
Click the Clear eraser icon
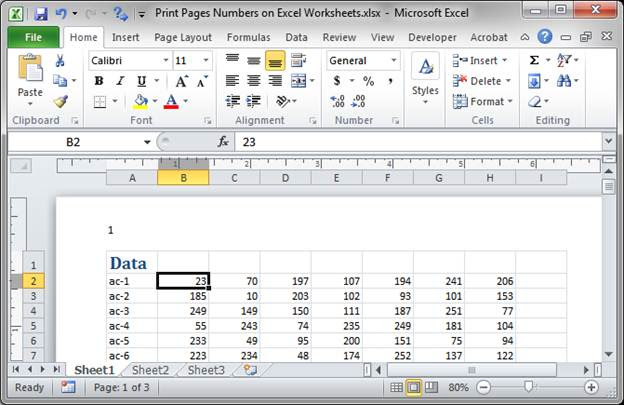[x=534, y=102]
